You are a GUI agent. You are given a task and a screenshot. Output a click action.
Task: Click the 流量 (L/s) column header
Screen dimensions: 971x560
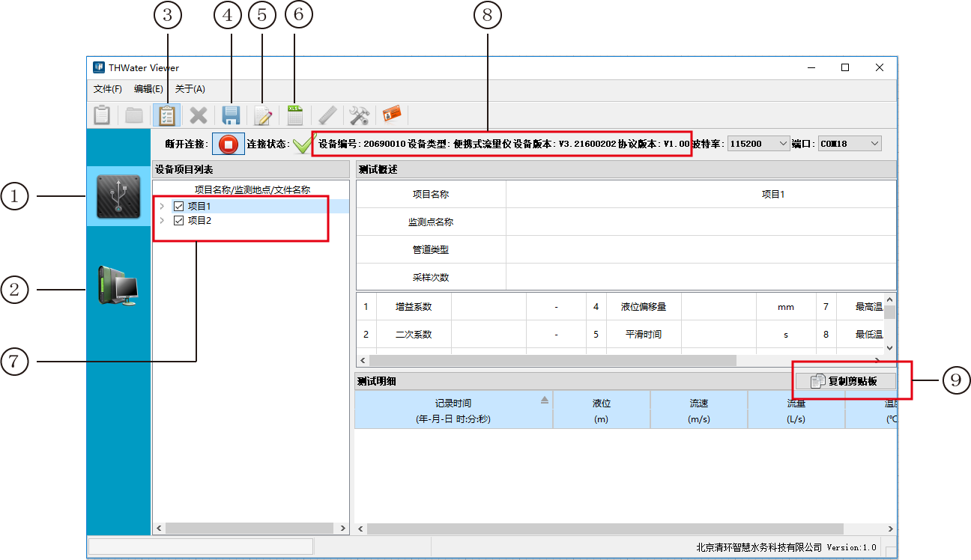click(x=796, y=410)
